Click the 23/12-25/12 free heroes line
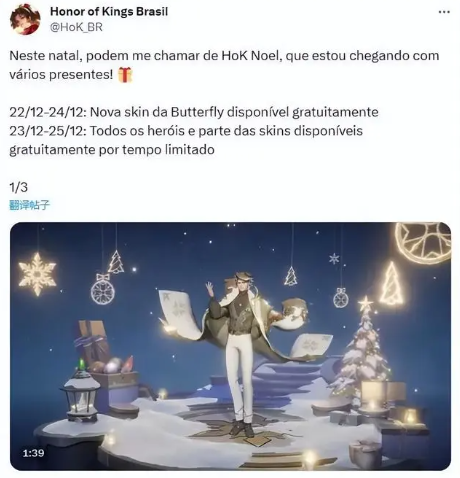The image size is (460, 478). click(x=186, y=140)
